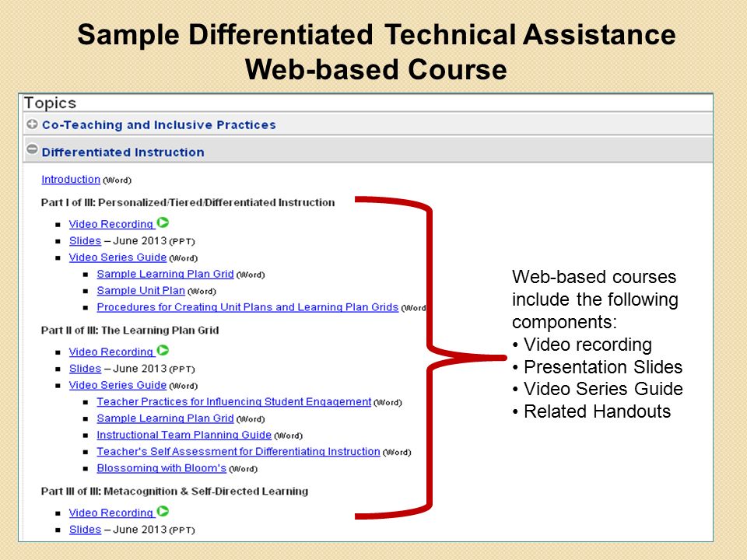Select 'Part II of III: The Learning Plan Grid'

(x=130, y=331)
